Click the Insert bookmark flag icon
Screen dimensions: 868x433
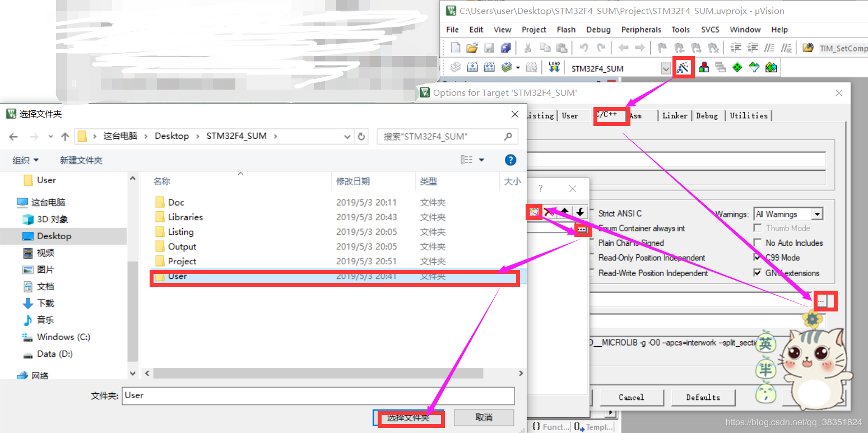pyautogui.click(x=662, y=48)
